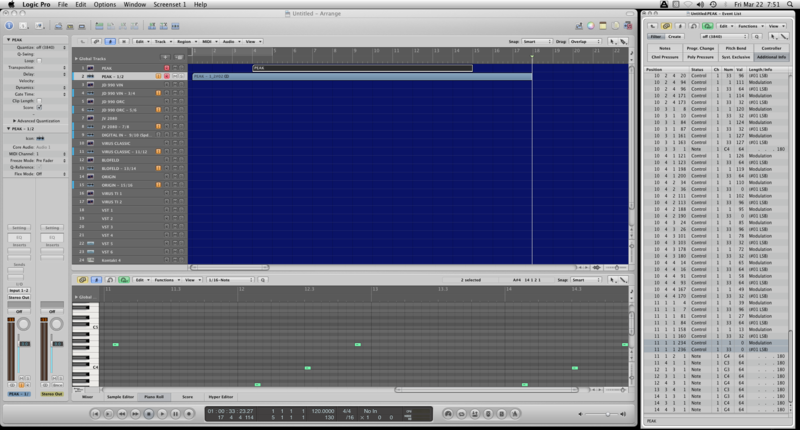Toggle the blue Catch icon in Piano Roll

[96, 280]
